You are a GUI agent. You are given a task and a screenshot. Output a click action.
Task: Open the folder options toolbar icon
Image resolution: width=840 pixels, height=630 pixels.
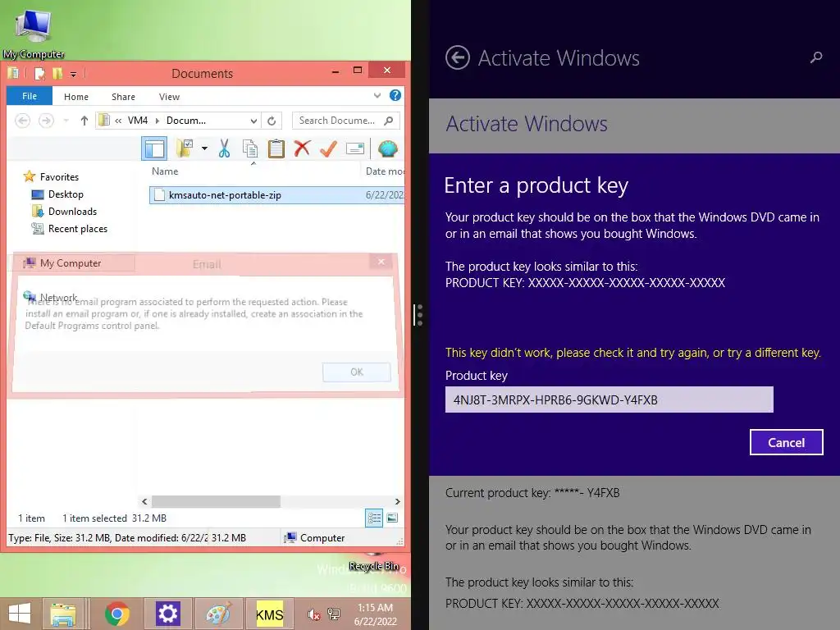point(185,148)
